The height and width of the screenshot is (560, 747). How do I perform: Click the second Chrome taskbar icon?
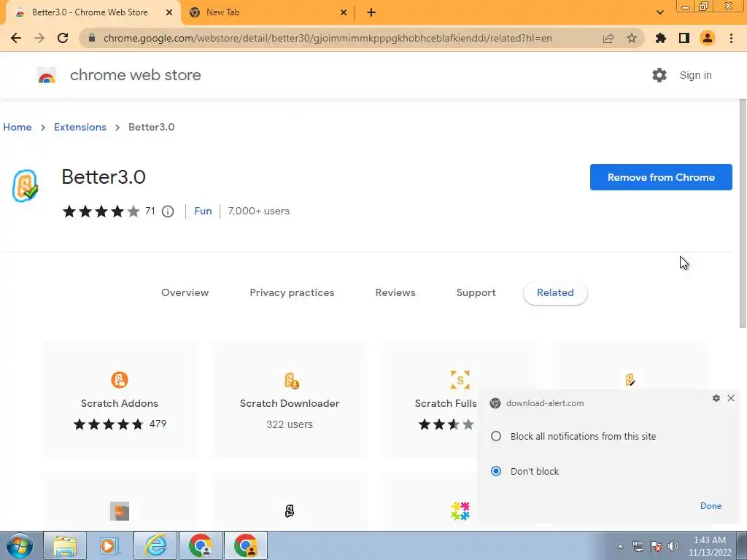[246, 545]
